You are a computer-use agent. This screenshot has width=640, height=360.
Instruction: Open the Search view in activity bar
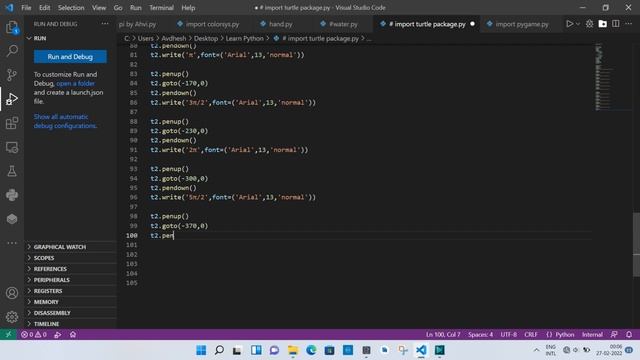[x=12, y=51]
